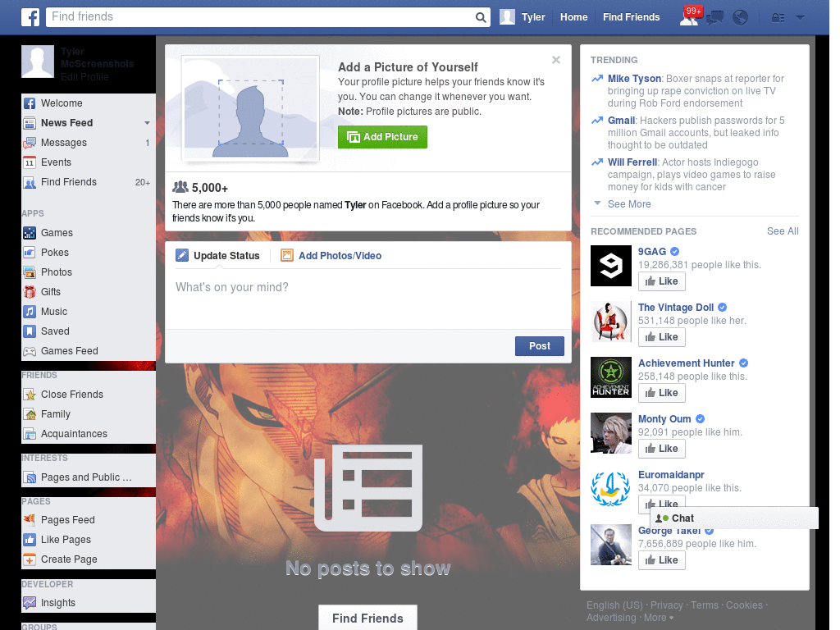Like the Achievement Hunter page
Image resolution: width=840 pixels, height=630 pixels.
(662, 393)
